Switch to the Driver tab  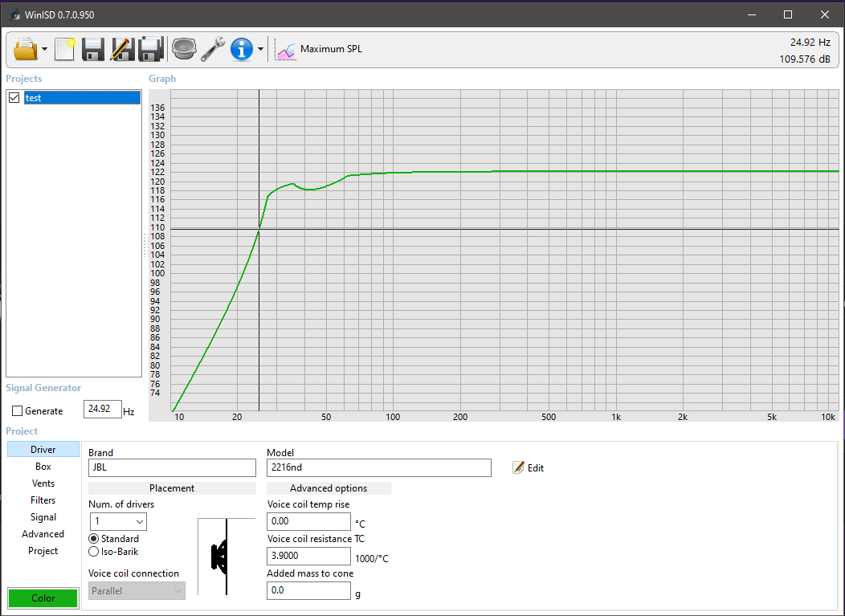click(x=43, y=450)
